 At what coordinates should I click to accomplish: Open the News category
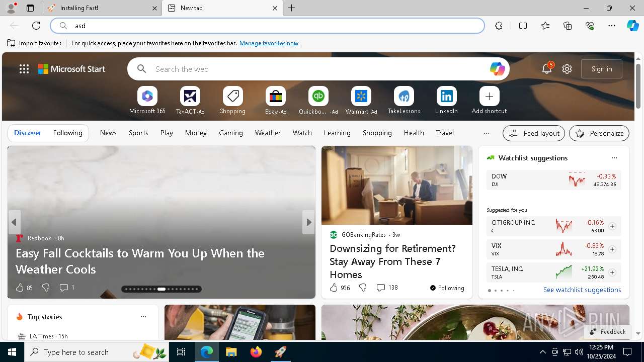(x=108, y=133)
